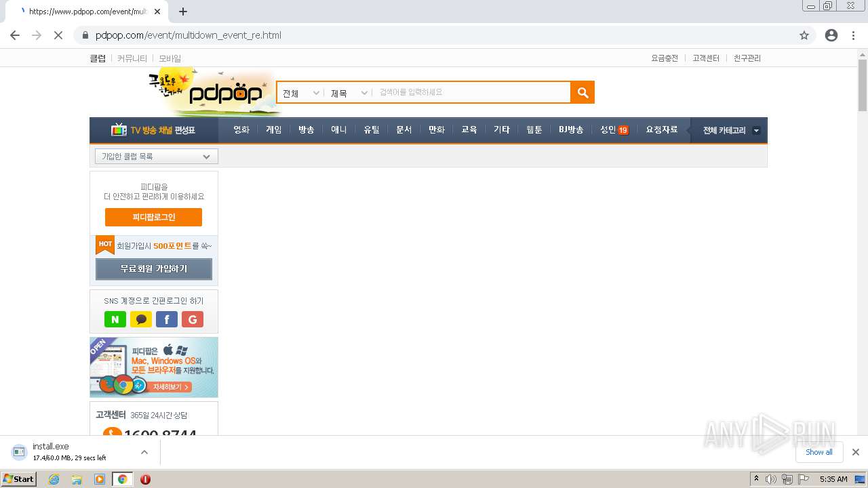868x488 pixels.
Task: Select the 요청자료 category menu
Action: [662, 129]
